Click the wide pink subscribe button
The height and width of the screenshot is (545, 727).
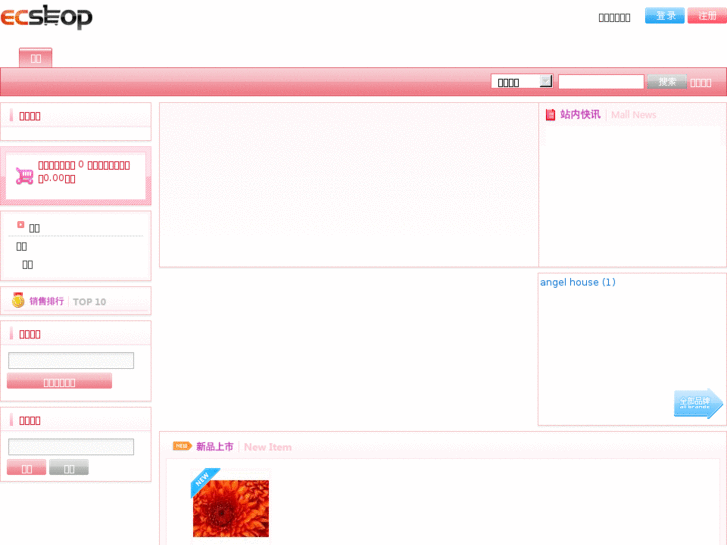tap(59, 381)
